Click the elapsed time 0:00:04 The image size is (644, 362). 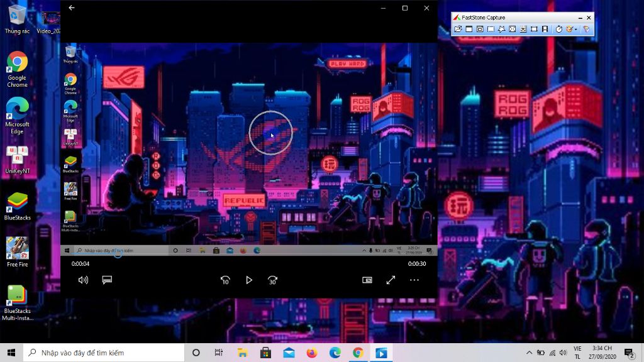coord(80,264)
